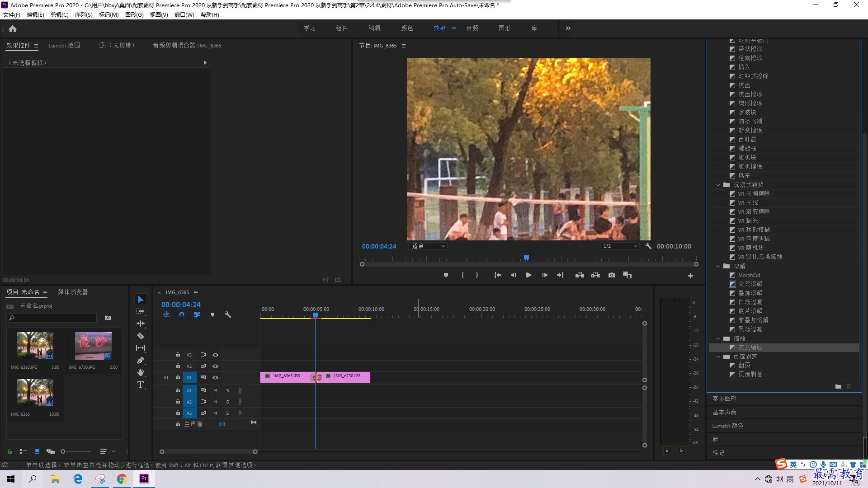Open the 窗口(W) menu
868x488 pixels.
pyautogui.click(x=184, y=15)
